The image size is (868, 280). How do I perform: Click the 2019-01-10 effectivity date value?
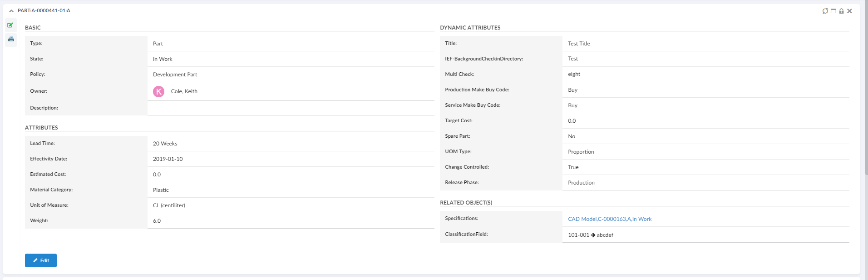(x=168, y=159)
